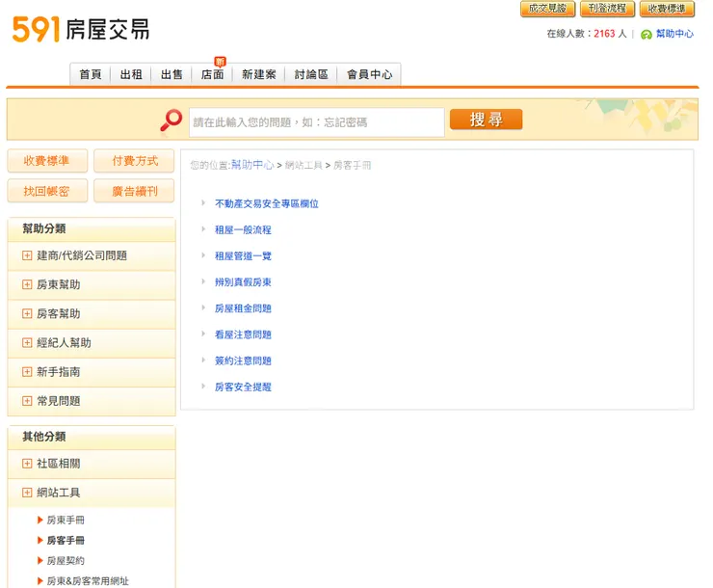Open the 首頁 tab

(x=91, y=74)
